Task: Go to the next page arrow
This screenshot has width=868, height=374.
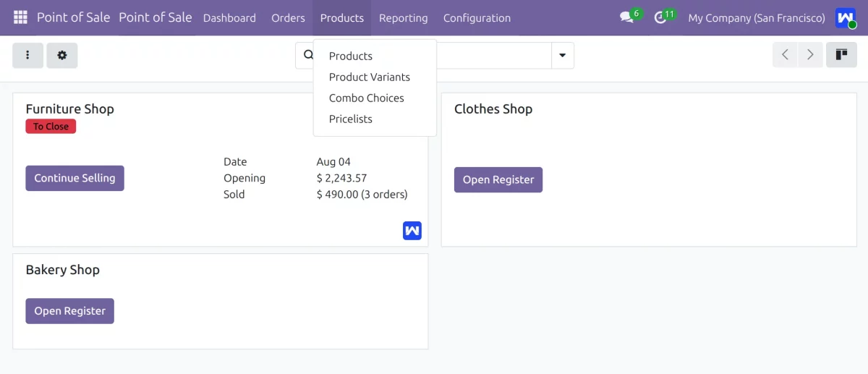Action: 810,55
